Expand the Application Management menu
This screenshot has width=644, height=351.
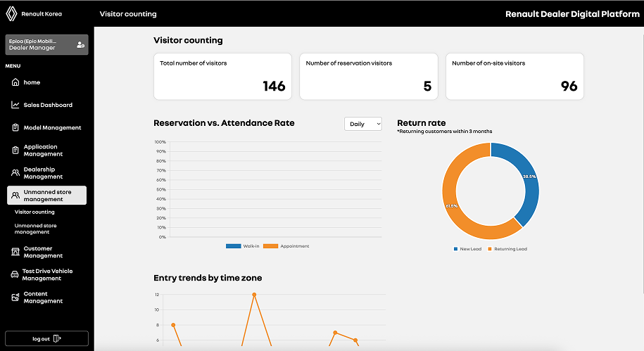(x=43, y=151)
